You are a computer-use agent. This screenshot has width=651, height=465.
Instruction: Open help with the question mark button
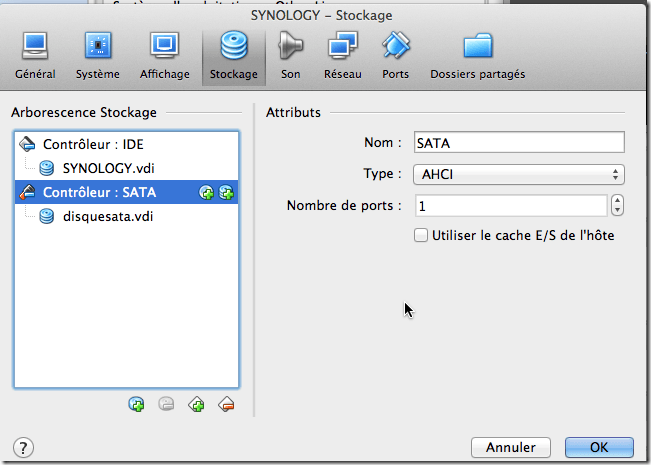point(23,448)
